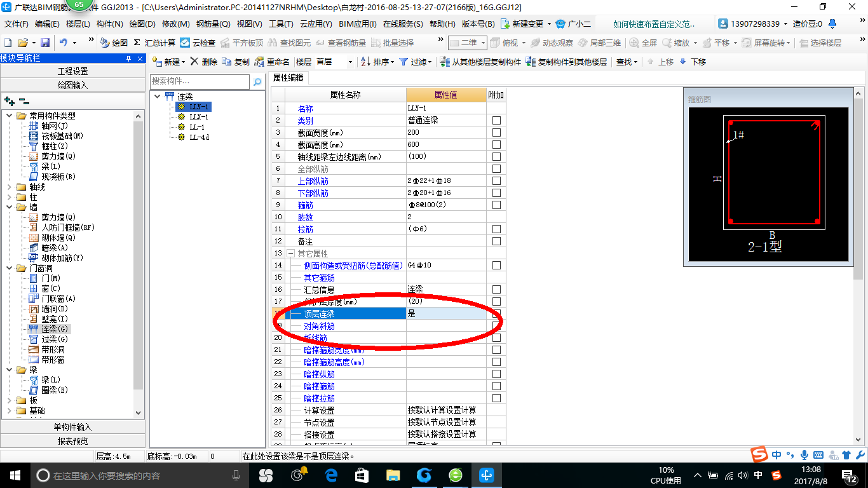Click the 复制 copy component button
The image size is (868, 488).
pos(236,62)
